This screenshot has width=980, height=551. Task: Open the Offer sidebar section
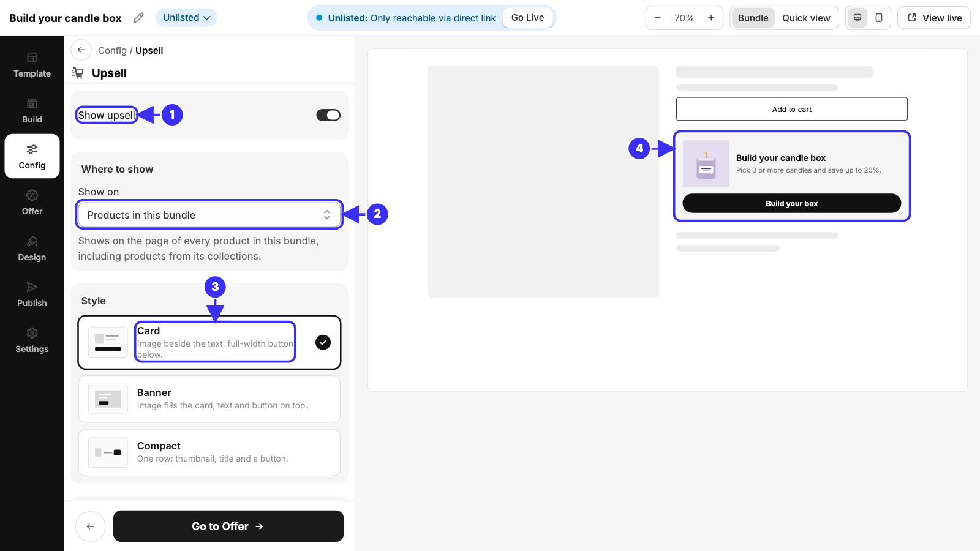[32, 203]
